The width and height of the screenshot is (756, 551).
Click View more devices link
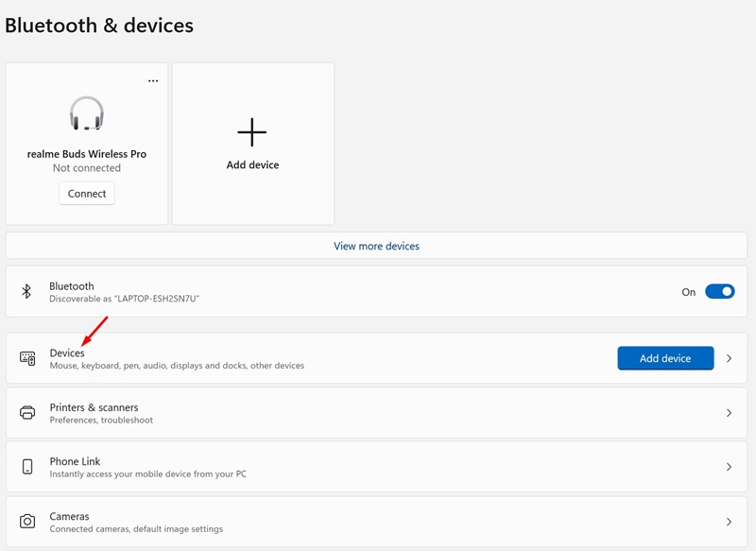point(376,246)
